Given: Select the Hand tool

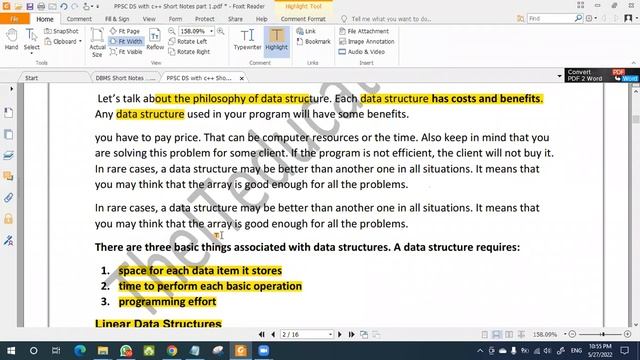Looking at the screenshot, I should click(11, 40).
